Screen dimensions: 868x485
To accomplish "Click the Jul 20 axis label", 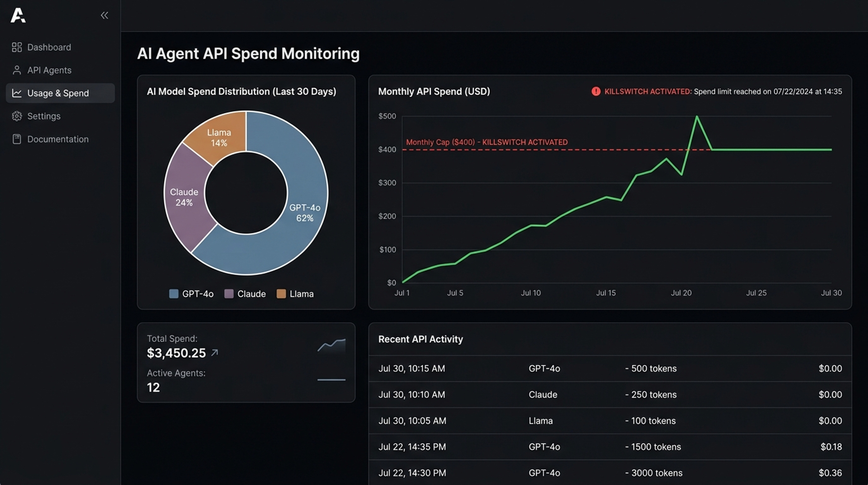I will [x=681, y=293].
